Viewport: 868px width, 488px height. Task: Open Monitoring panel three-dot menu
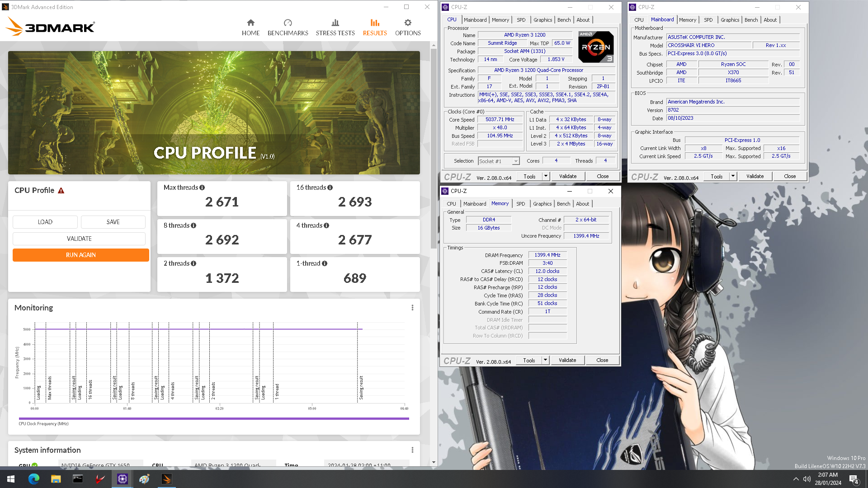tap(412, 308)
